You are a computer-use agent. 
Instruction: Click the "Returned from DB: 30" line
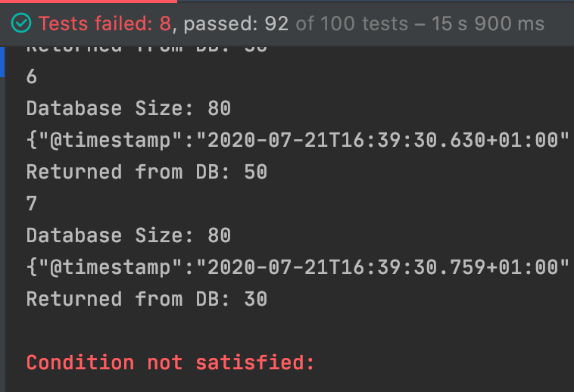point(146,299)
